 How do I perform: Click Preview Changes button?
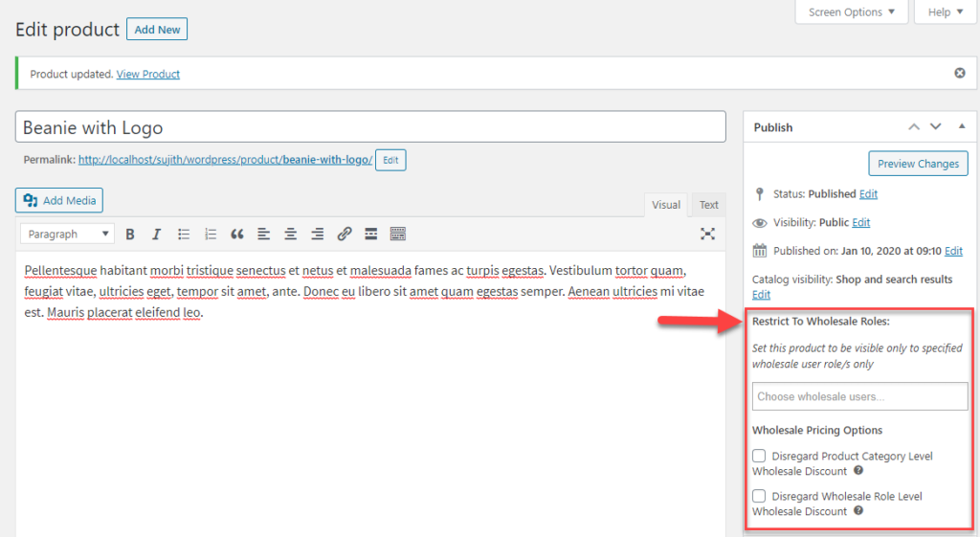point(918,163)
